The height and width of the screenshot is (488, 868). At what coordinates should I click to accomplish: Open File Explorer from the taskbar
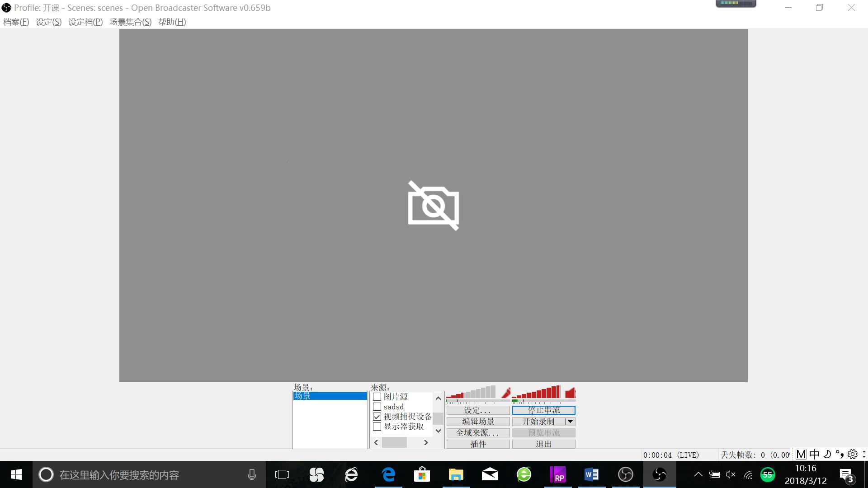456,474
